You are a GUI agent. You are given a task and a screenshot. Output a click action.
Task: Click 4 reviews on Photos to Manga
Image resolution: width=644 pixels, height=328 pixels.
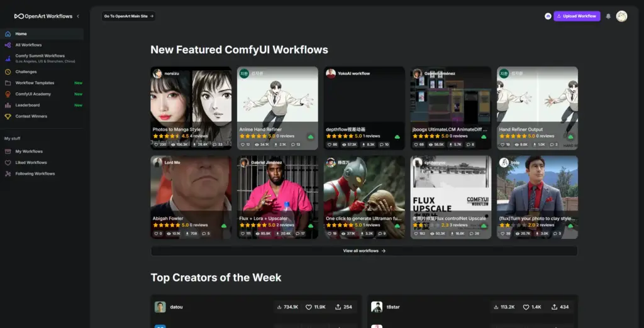pos(199,136)
